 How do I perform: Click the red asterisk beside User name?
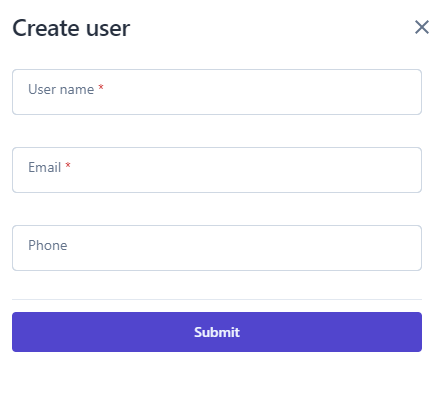[x=101, y=87]
